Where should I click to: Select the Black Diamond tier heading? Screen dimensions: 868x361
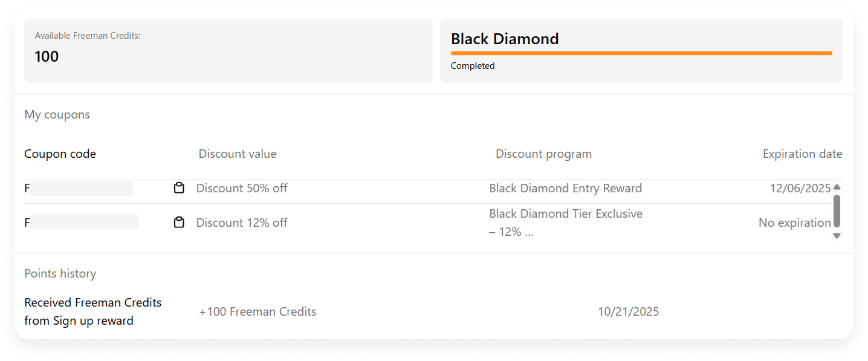tap(505, 39)
